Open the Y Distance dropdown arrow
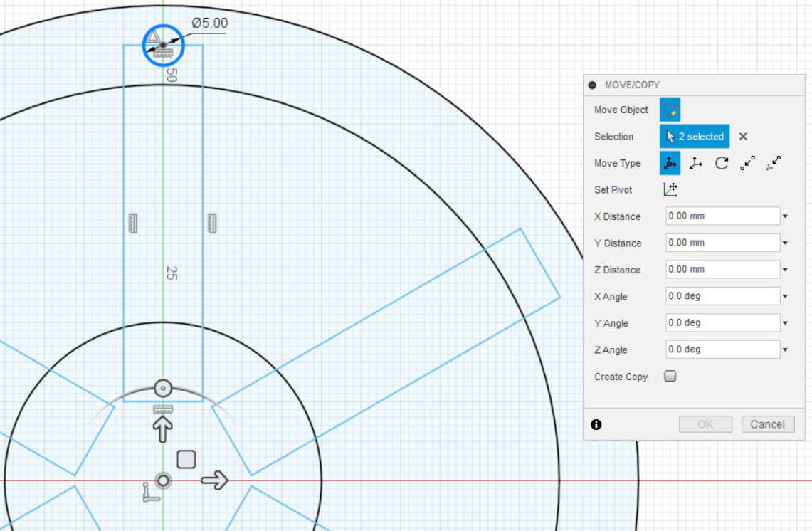The height and width of the screenshot is (531, 812). tap(785, 243)
